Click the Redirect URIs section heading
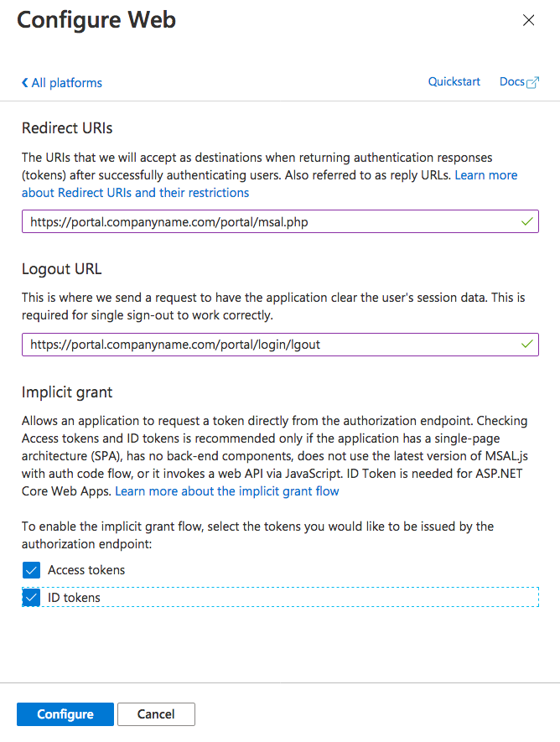 tap(67, 128)
